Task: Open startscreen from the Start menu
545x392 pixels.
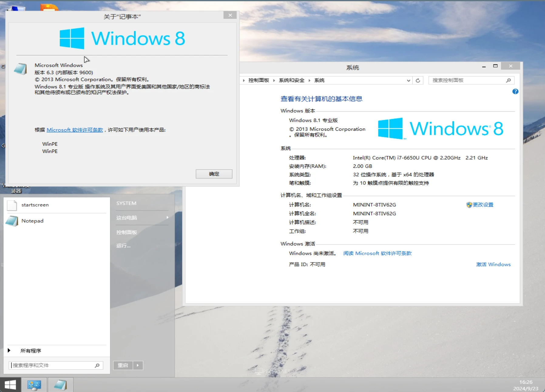Action: pyautogui.click(x=56, y=205)
